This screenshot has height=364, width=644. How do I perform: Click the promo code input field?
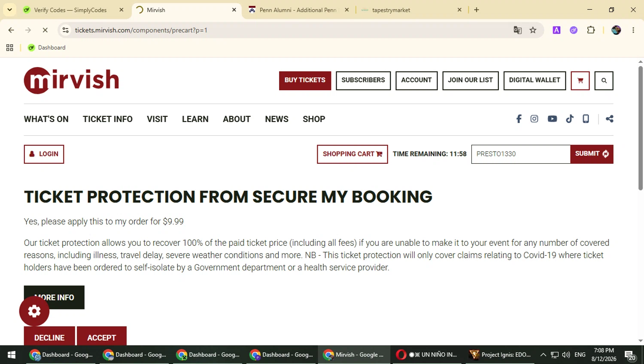(x=521, y=154)
